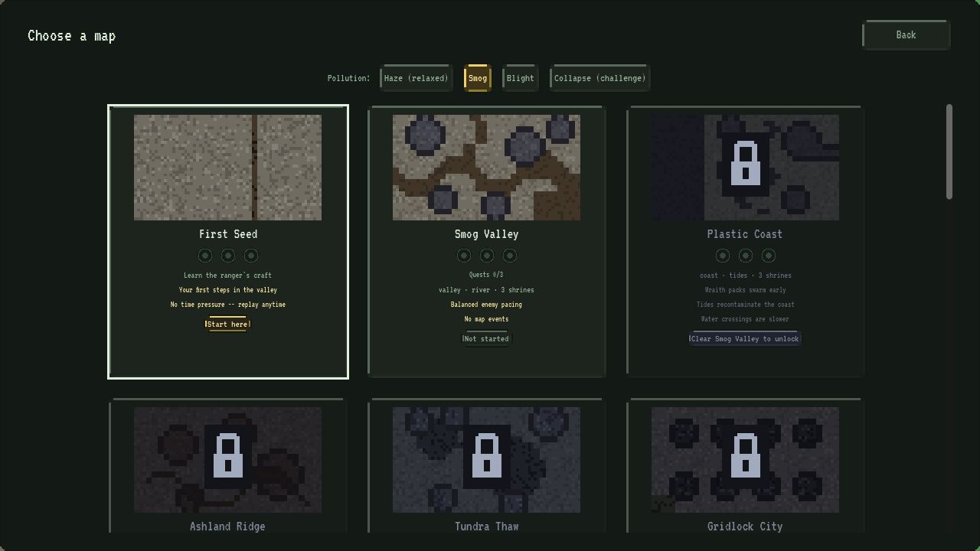Click Smog Valley's Not started label
The width and height of the screenshot is (980, 551).
[486, 339]
